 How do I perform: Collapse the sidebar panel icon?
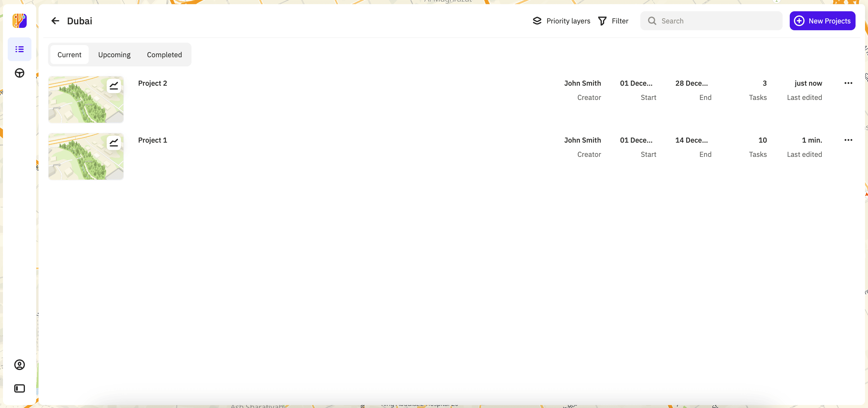pos(19,388)
